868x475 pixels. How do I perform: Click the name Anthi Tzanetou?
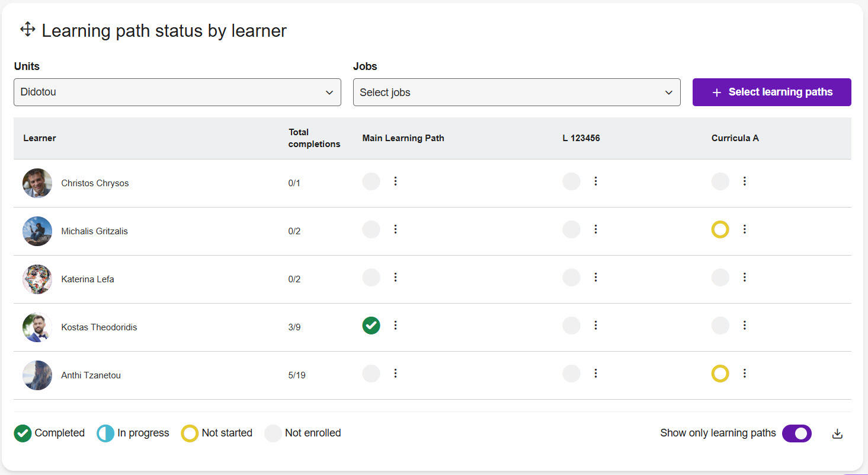(x=91, y=375)
